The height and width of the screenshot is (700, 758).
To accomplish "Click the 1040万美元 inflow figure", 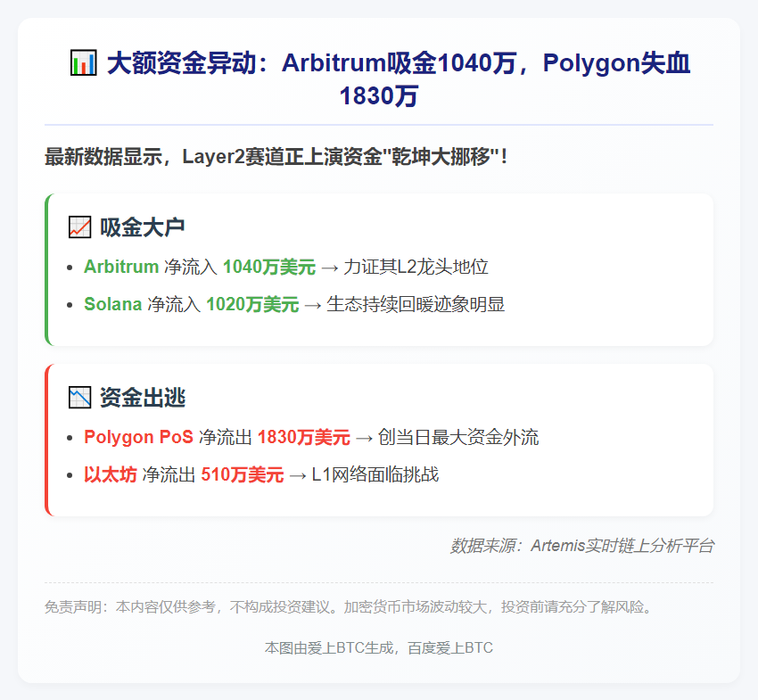I will pos(268,267).
